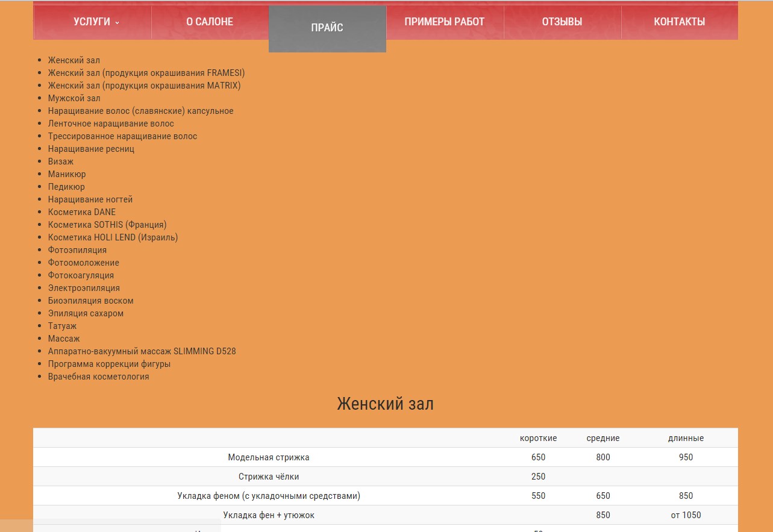
Task: Open the О САЛОНЕ menu page
Action: coord(209,22)
